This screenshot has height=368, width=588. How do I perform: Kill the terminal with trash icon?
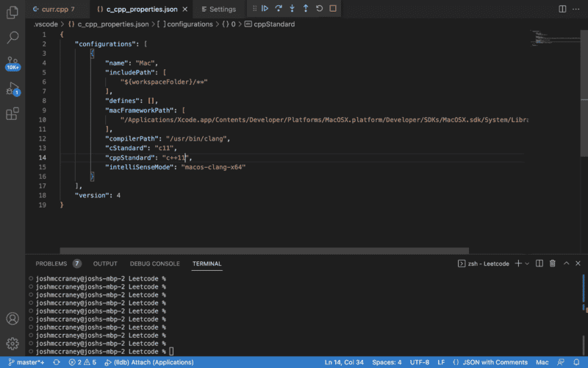point(553,263)
